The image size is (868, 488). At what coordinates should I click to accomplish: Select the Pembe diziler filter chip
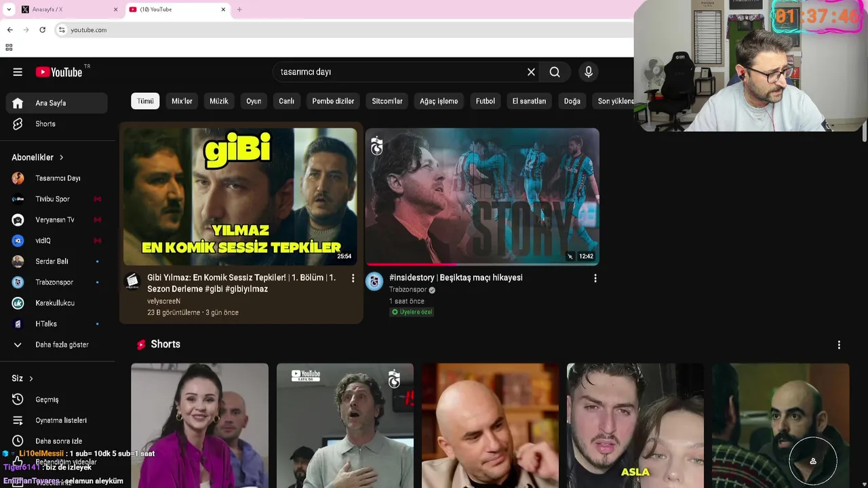(333, 101)
